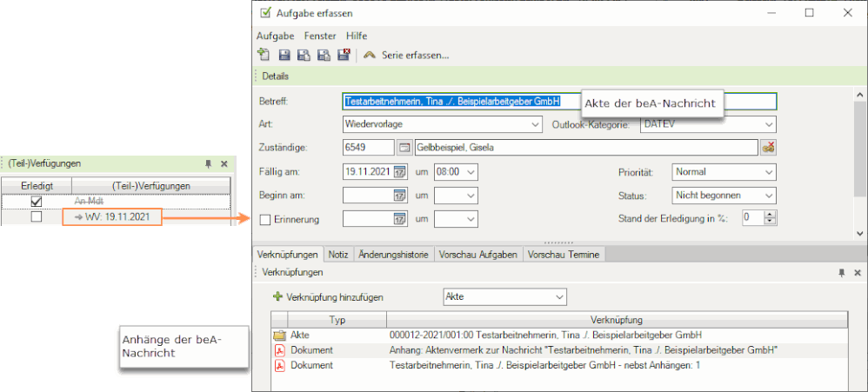Check Erledigt box for WV: 19.11.2021

[37, 216]
